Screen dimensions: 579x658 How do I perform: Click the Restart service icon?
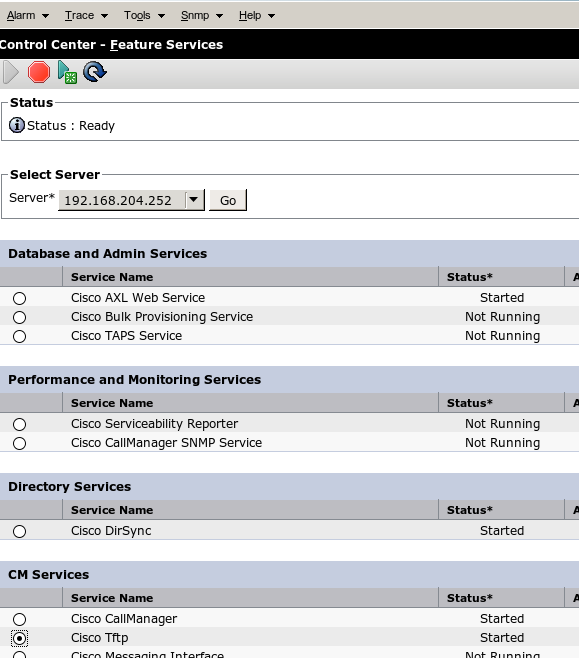(x=67, y=72)
